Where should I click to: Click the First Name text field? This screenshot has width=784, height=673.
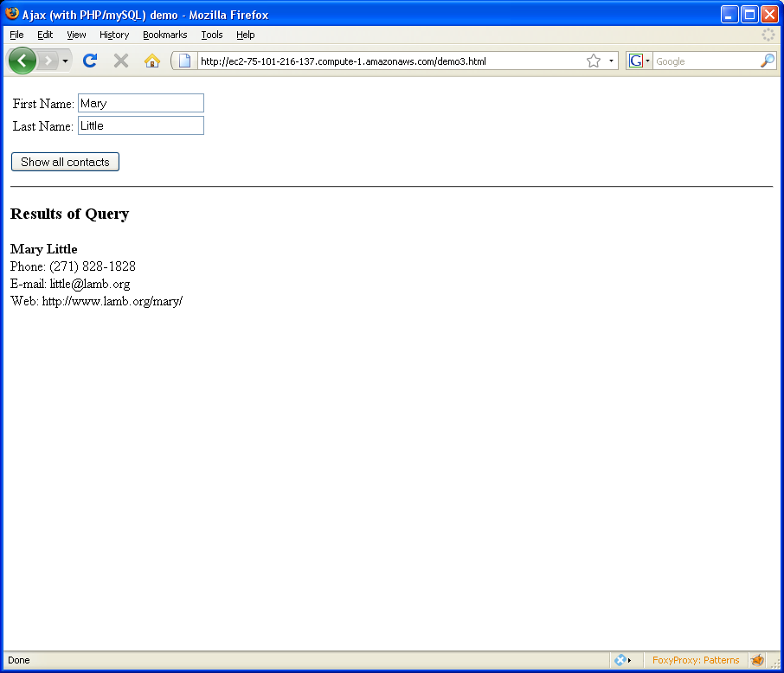pyautogui.click(x=141, y=103)
